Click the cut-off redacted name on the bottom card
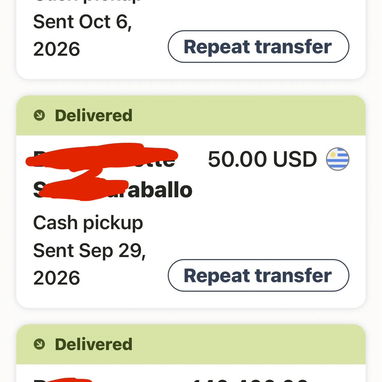382x382 pixels. (63, 379)
